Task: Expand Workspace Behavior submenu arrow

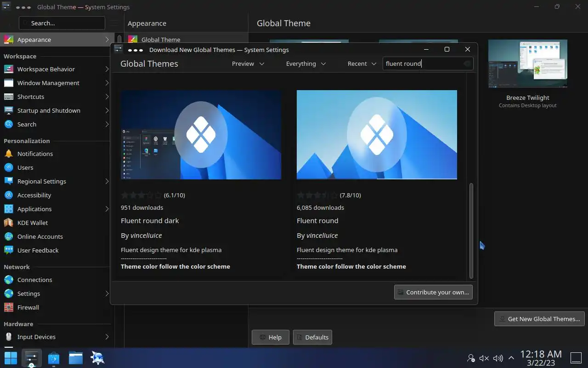Action: point(107,69)
